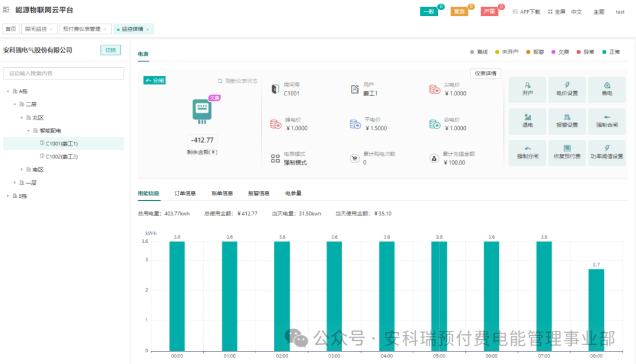Click the 08:00 bar showing 2.7
This screenshot has height=364, width=636.
pyautogui.click(x=596, y=310)
